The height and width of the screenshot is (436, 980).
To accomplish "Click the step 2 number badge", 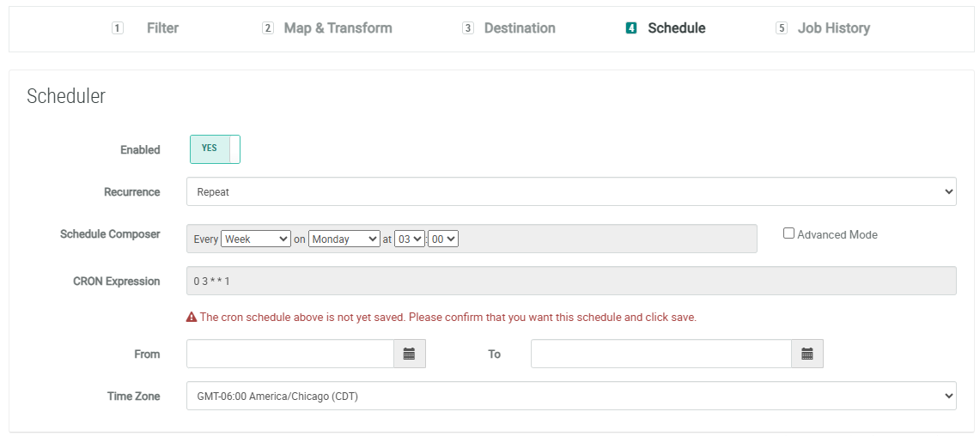I will coord(268,28).
